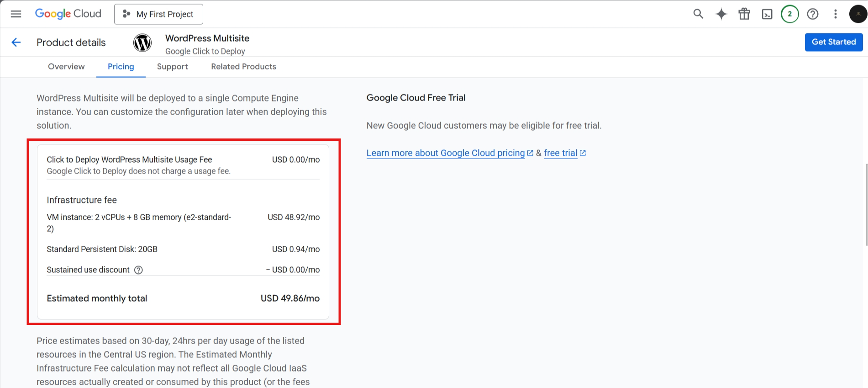The height and width of the screenshot is (388, 868).
Task: Click the free trial gift icon
Action: point(744,14)
